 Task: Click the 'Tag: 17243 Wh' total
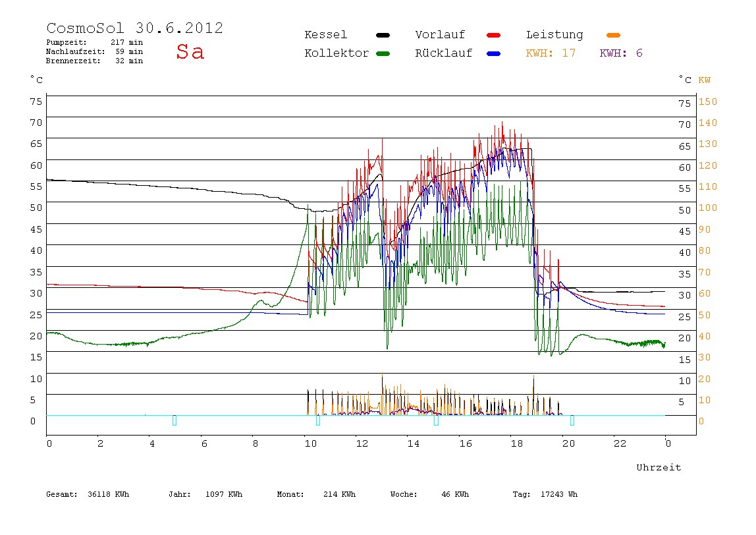pos(545,494)
